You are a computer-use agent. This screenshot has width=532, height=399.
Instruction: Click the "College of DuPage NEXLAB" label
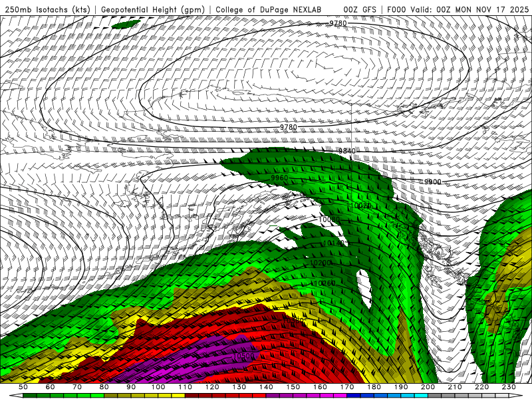click(x=269, y=9)
